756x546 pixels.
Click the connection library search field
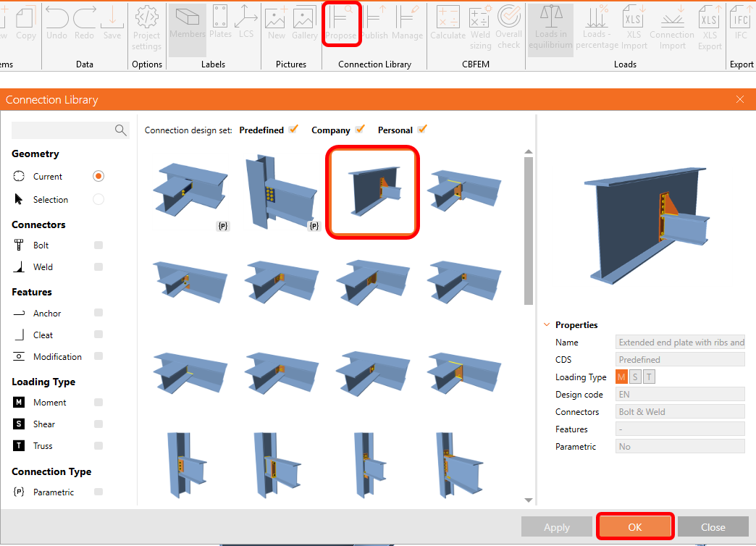click(x=63, y=130)
